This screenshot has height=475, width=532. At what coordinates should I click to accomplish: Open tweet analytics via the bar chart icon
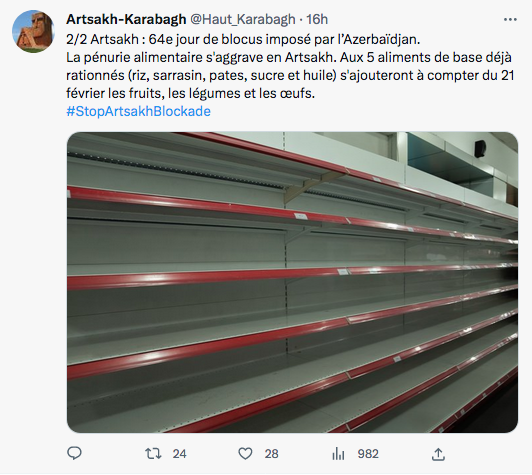[x=338, y=454]
